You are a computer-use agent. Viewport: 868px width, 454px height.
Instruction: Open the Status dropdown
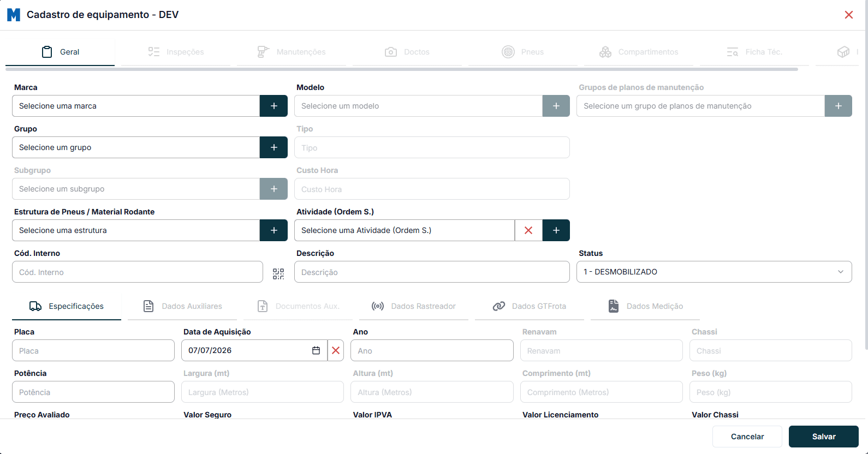tap(714, 272)
